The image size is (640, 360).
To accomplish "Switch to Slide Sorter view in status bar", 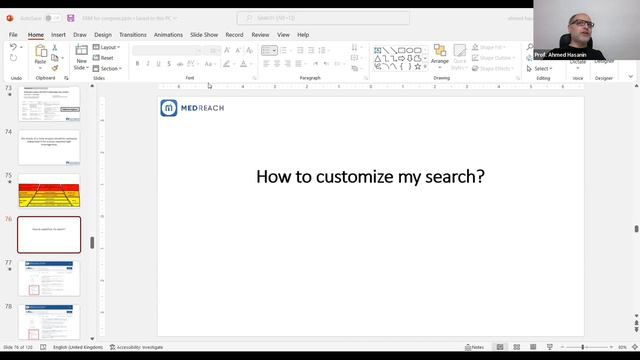I will [x=517, y=347].
